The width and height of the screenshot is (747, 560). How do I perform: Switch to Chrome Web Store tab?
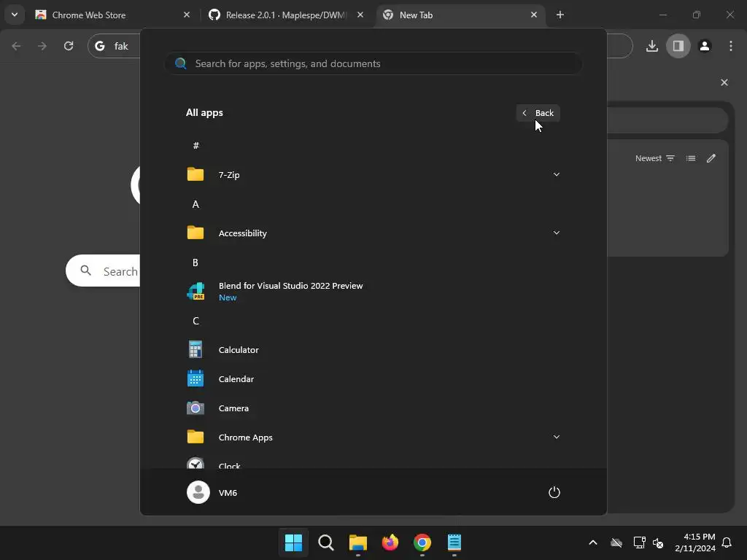coord(113,15)
